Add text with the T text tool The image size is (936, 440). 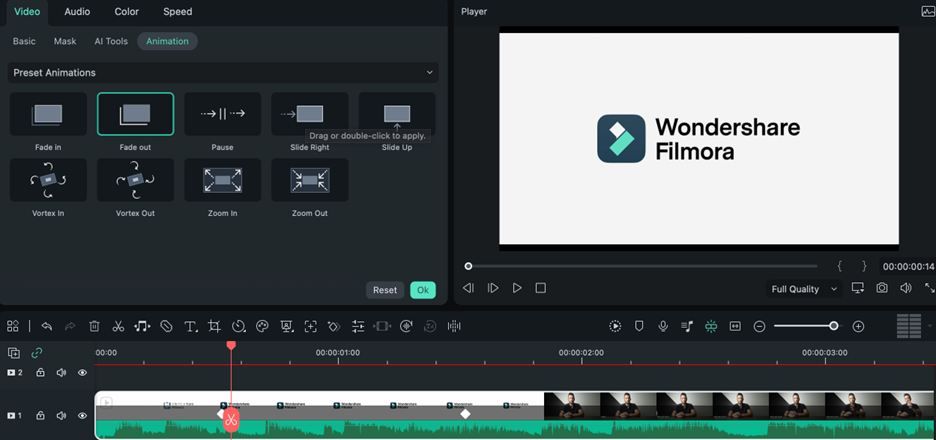click(x=190, y=326)
